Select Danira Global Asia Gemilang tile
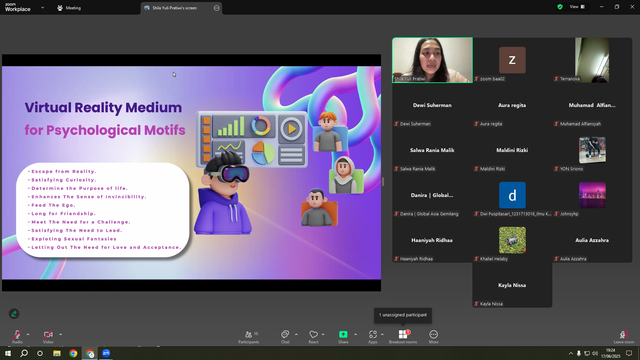 (x=432, y=195)
